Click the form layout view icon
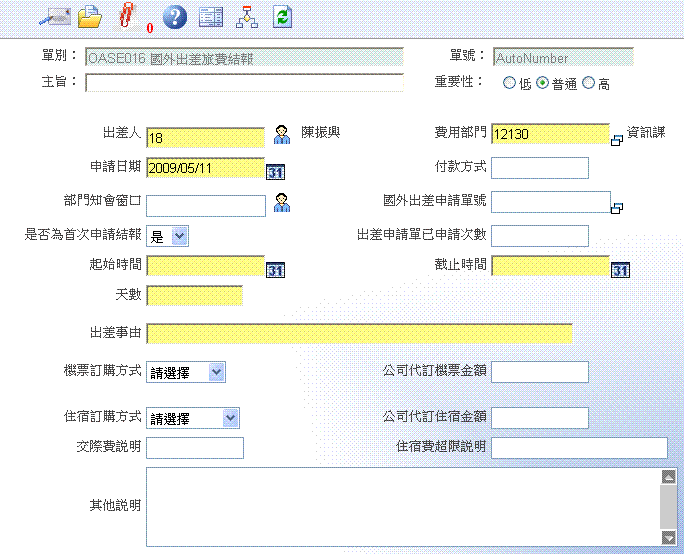 210,16
